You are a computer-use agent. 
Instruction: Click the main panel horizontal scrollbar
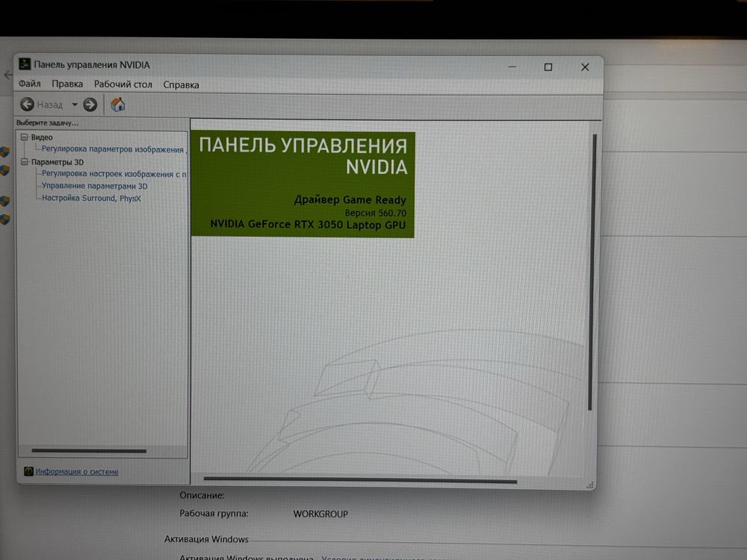[360, 480]
